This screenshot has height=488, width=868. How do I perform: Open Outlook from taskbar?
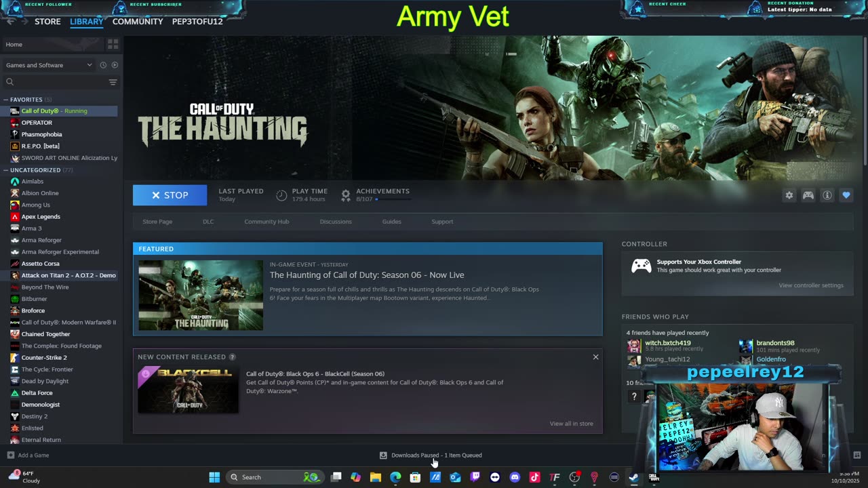455,477
